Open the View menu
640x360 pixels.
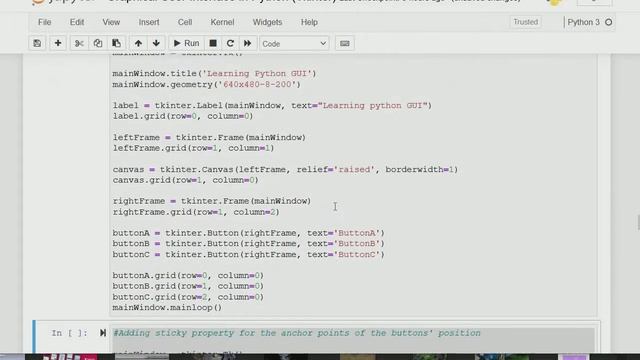(x=111, y=22)
